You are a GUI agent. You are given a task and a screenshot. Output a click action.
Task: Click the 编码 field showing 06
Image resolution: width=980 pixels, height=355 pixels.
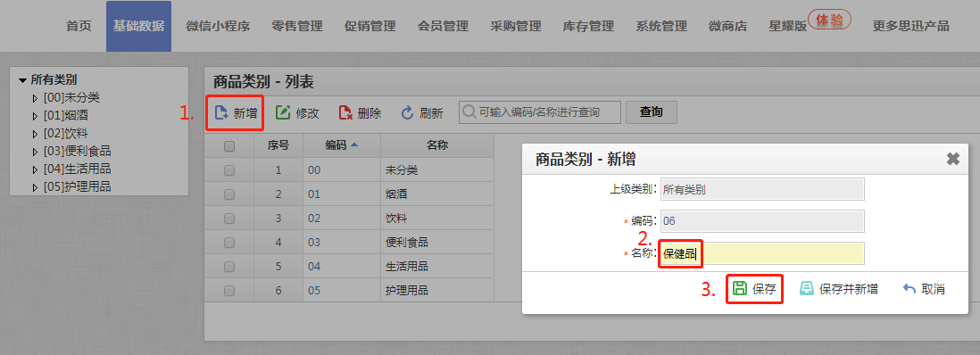pos(762,221)
